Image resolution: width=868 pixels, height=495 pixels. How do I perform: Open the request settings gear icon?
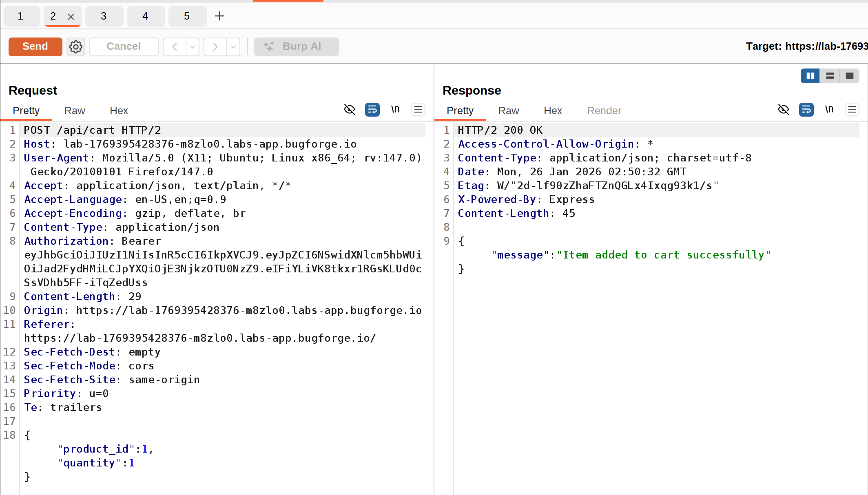76,46
